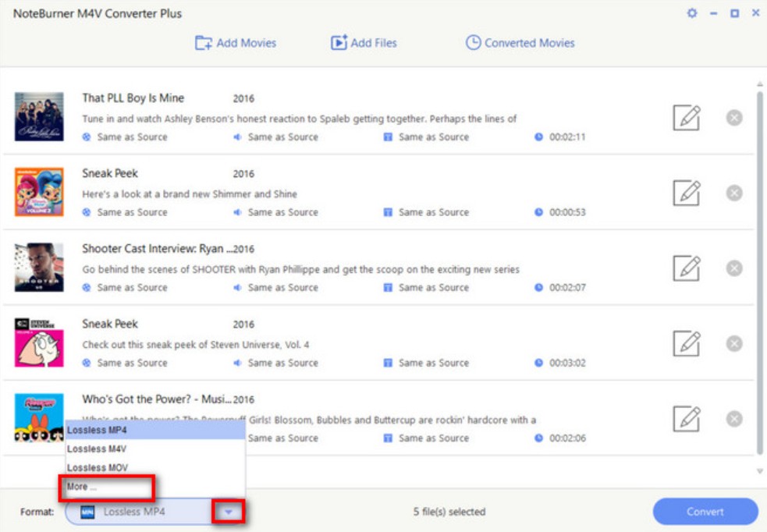Open video Same as Source for That PLL Boy
767x532 pixels.
click(x=132, y=137)
